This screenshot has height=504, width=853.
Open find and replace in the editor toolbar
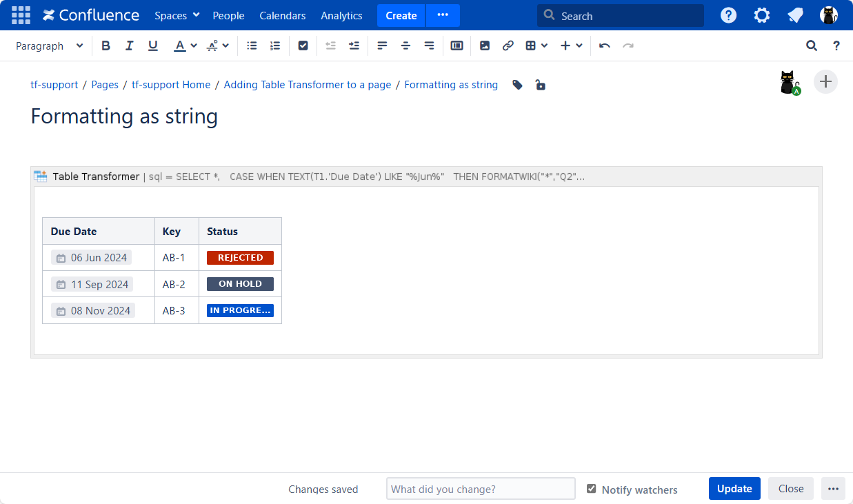[812, 46]
